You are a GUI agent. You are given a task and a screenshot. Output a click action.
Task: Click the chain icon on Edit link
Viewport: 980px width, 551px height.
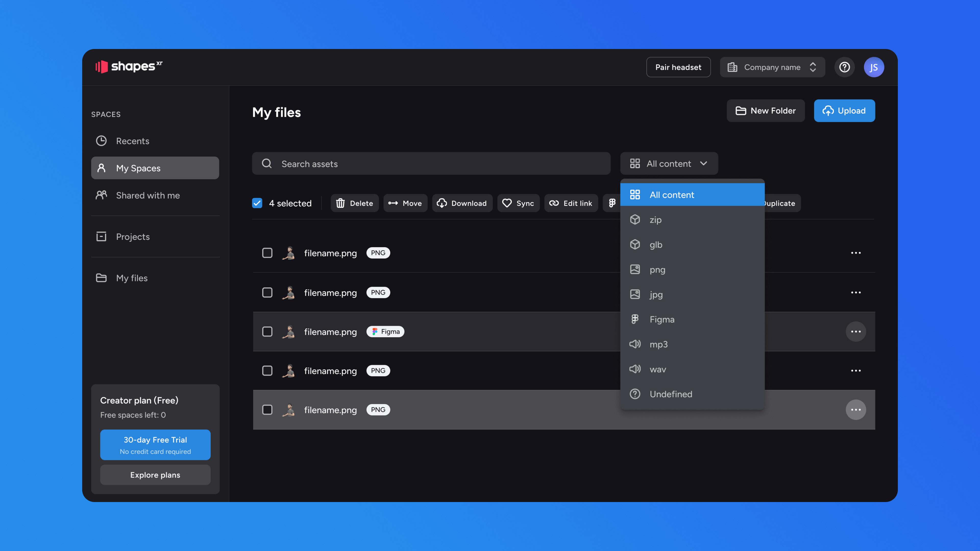[554, 203]
